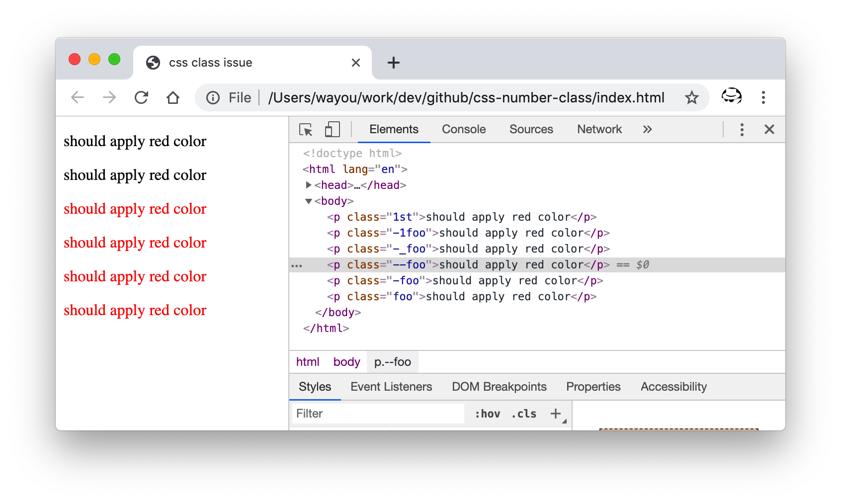Close the DevTools panel
This screenshot has height=504, width=841.
(769, 130)
